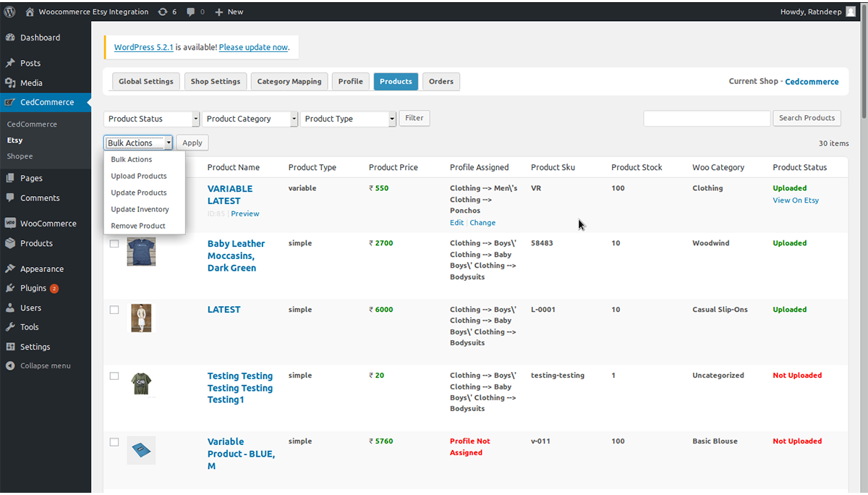868x495 pixels.
Task: Switch to the Category Mapping tab
Action: pos(289,81)
